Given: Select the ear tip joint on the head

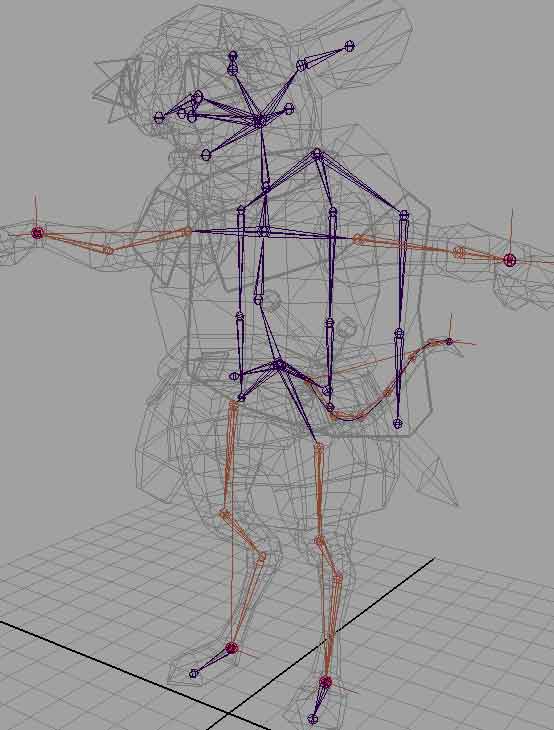Looking at the screenshot, I should (350, 46).
